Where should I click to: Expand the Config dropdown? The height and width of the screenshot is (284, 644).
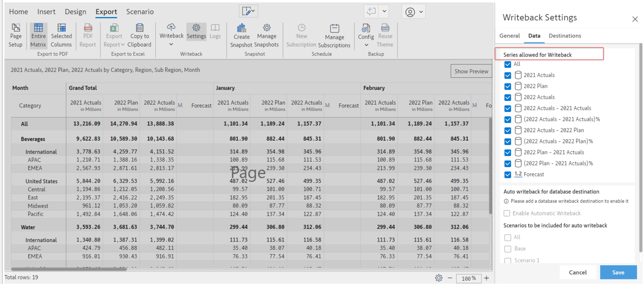[366, 45]
